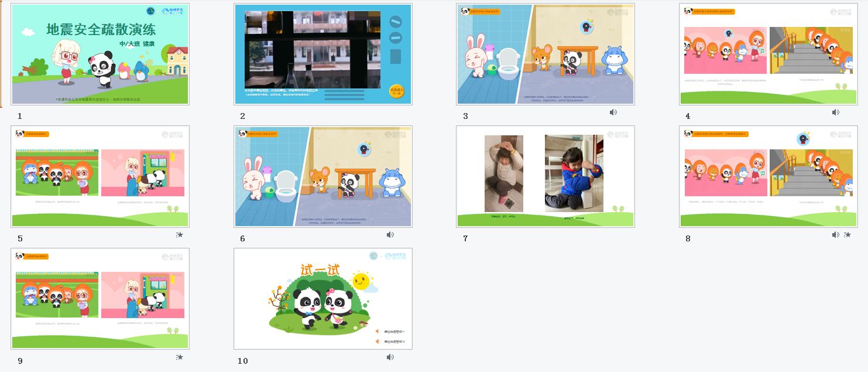
Task: Click the slide number label "4"
Action: coord(688,116)
